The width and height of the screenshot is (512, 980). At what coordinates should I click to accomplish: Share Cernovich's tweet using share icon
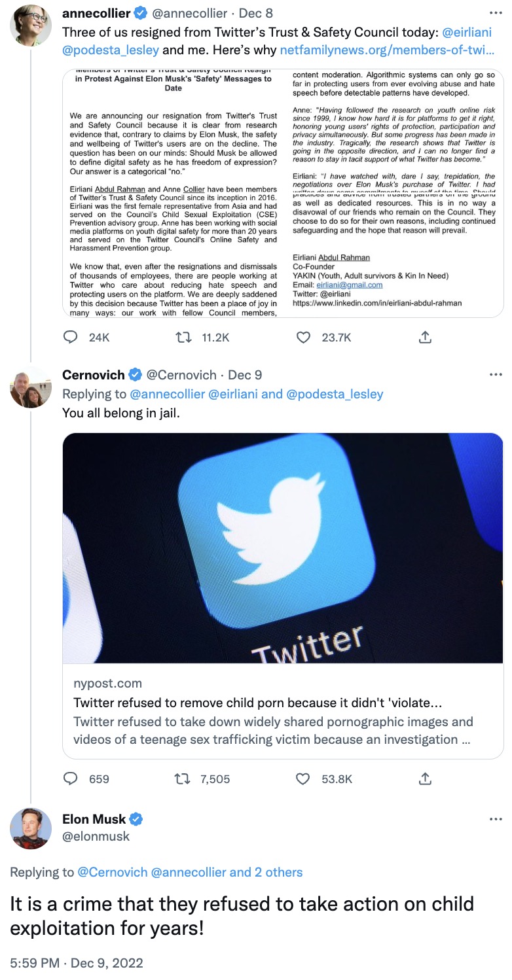coord(425,779)
